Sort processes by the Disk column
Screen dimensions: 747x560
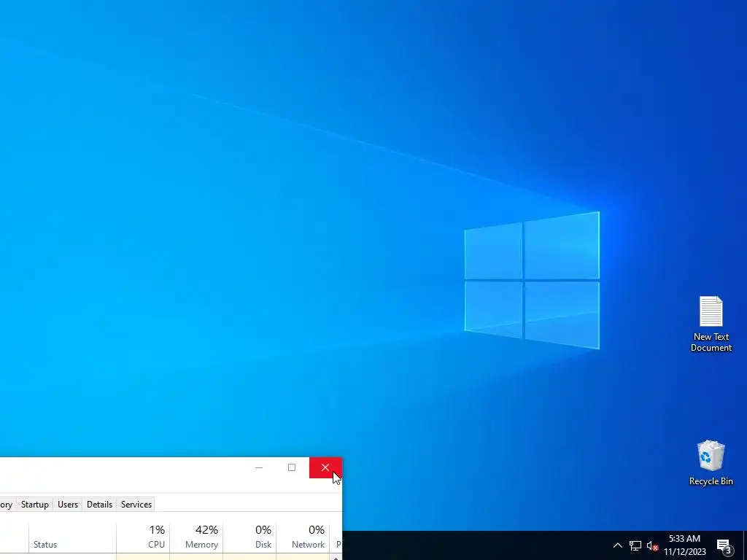249,539
